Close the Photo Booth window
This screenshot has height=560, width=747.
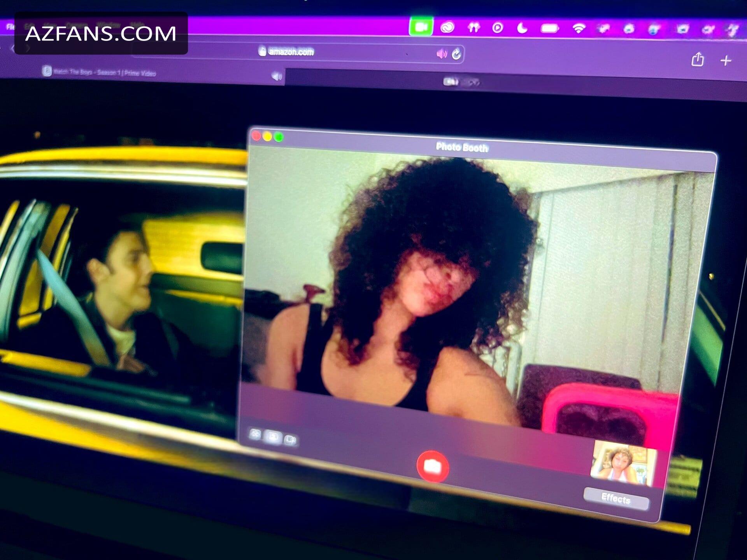[256, 135]
